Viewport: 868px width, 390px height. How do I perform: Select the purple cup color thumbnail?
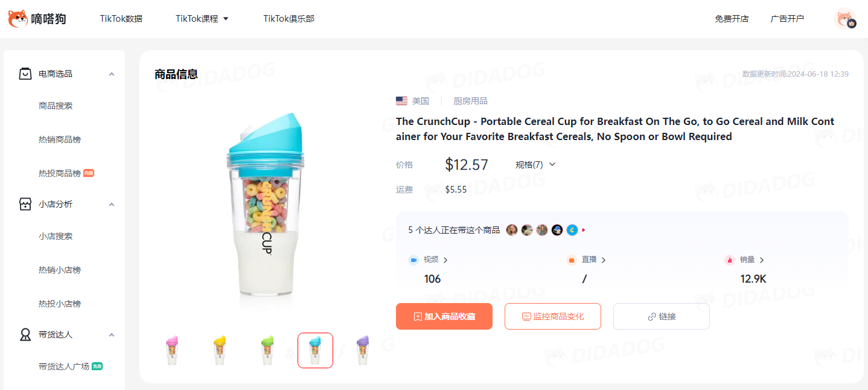click(x=362, y=350)
